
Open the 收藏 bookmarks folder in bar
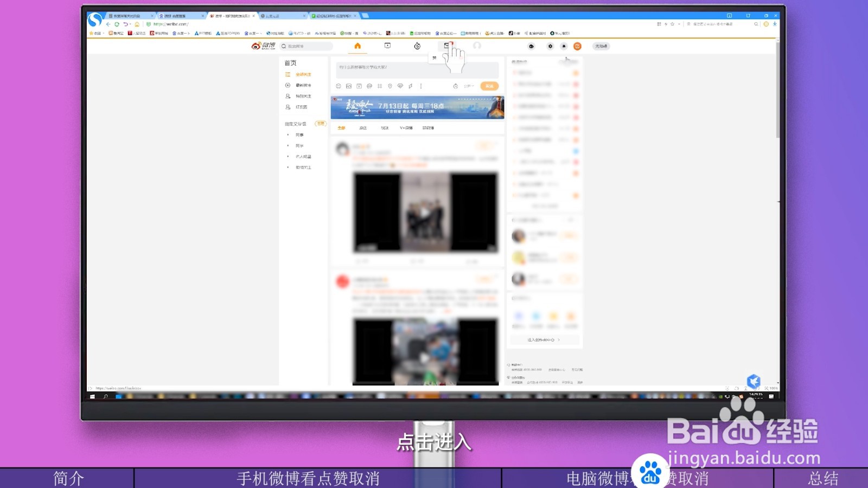point(97,33)
